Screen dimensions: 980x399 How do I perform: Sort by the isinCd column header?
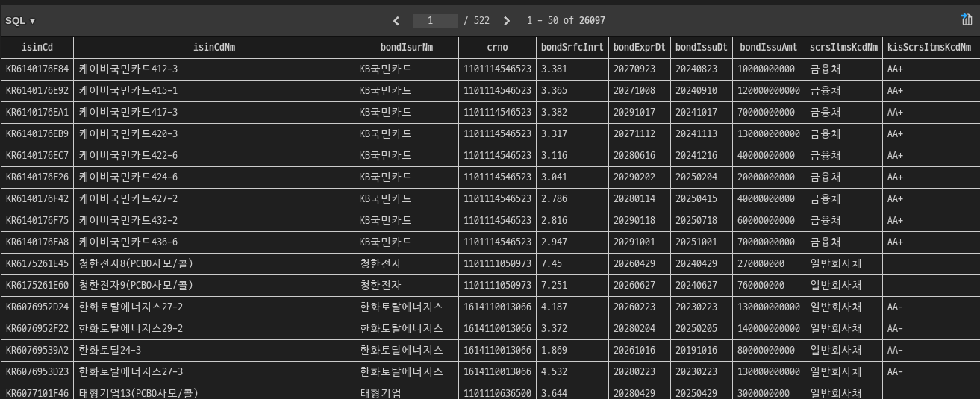(x=37, y=48)
